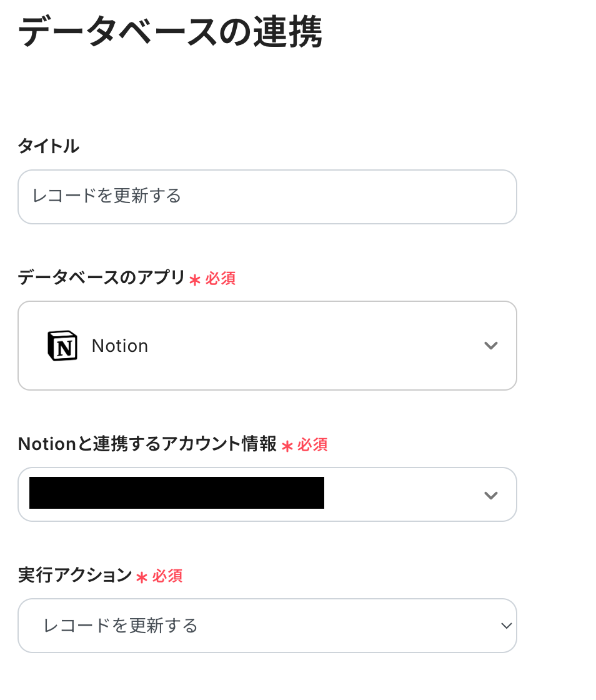This screenshot has width=596, height=700.
Task: Click red asterisk beside 実行アクション
Action: 142,577
